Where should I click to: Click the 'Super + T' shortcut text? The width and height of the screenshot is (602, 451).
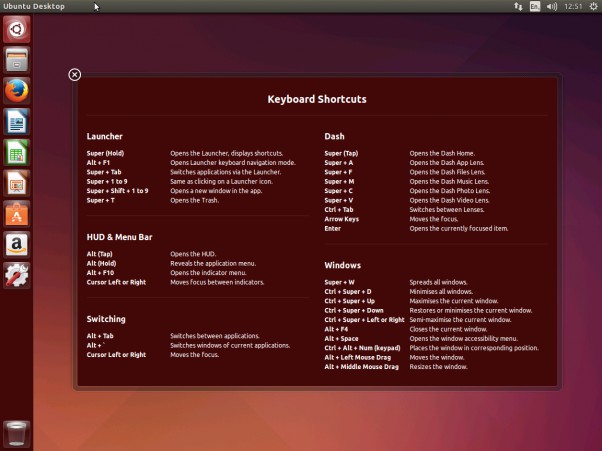(101, 200)
